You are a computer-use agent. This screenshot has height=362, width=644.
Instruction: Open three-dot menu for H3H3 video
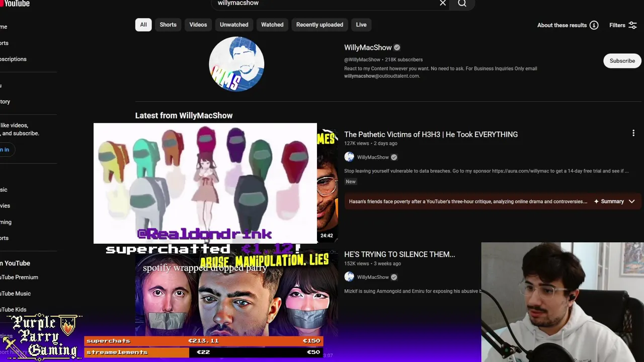pyautogui.click(x=633, y=133)
